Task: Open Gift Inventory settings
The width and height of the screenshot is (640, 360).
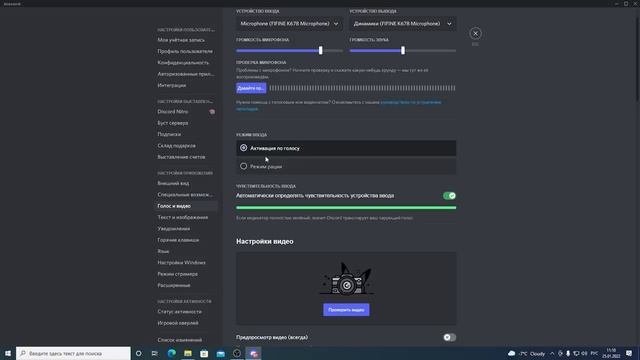Action: pos(176,146)
